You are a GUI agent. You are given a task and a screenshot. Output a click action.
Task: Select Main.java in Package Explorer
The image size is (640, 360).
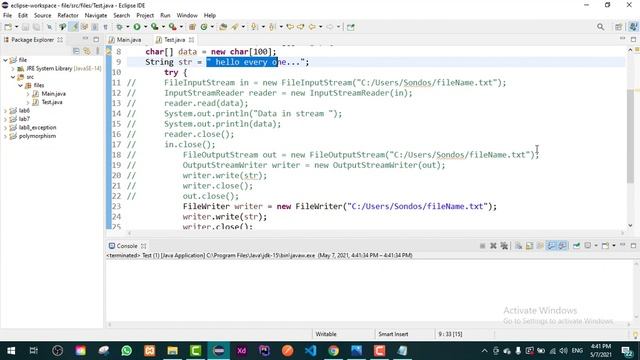(53, 93)
